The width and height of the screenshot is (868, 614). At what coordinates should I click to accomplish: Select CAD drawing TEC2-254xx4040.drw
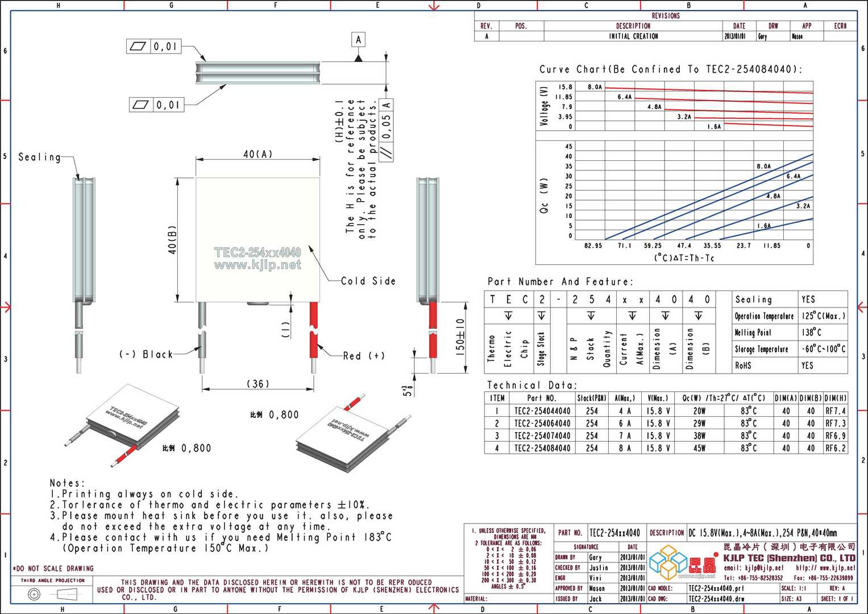(x=716, y=599)
